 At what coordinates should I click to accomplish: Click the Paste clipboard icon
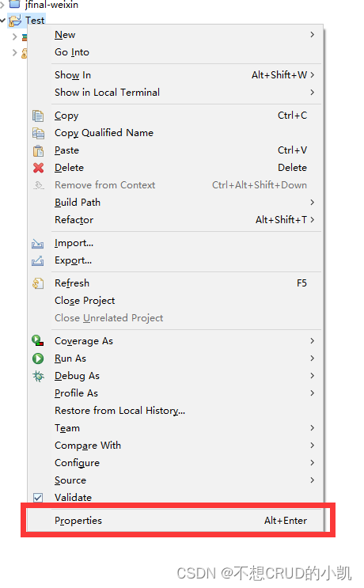[x=38, y=150]
